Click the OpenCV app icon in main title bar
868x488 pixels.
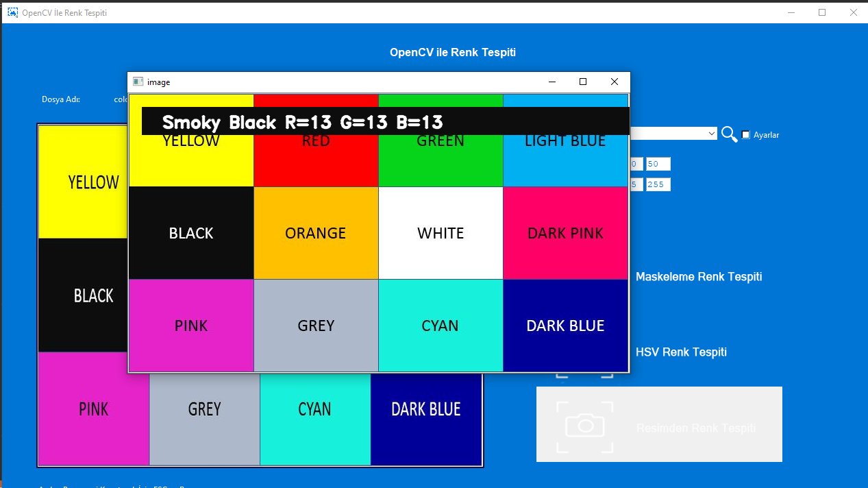tap(12, 12)
